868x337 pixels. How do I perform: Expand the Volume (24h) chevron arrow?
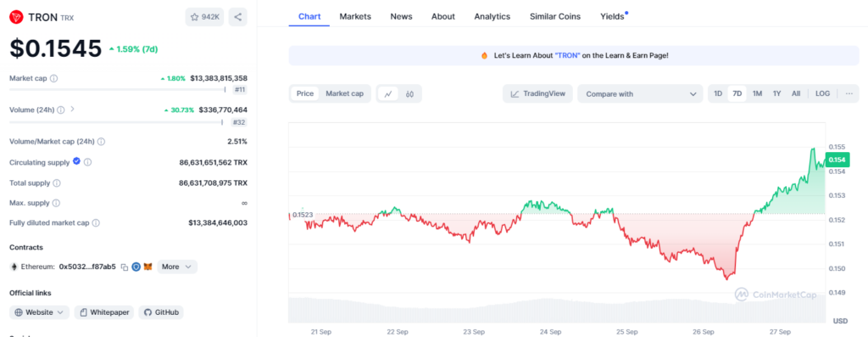pyautogui.click(x=72, y=110)
